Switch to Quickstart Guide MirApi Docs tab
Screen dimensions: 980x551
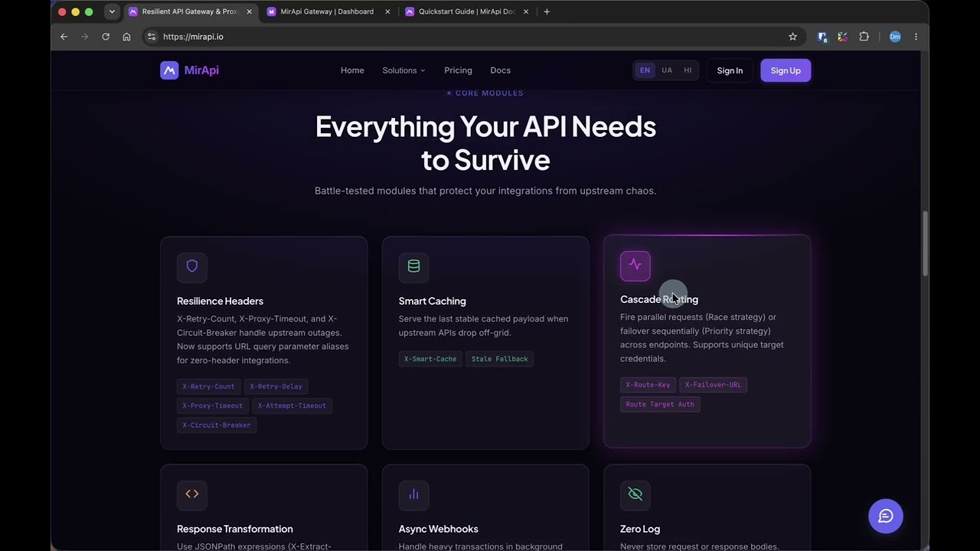pyautogui.click(x=466, y=11)
